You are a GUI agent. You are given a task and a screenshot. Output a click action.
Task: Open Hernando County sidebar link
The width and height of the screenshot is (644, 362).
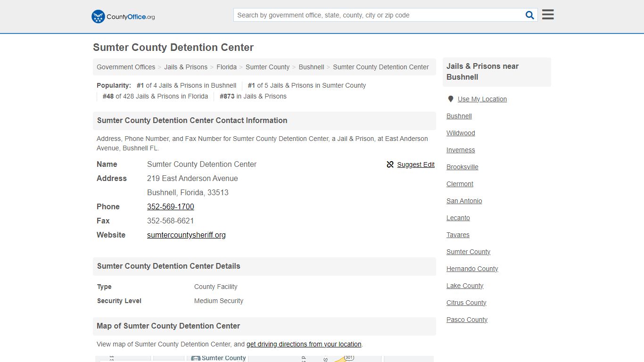(x=472, y=269)
